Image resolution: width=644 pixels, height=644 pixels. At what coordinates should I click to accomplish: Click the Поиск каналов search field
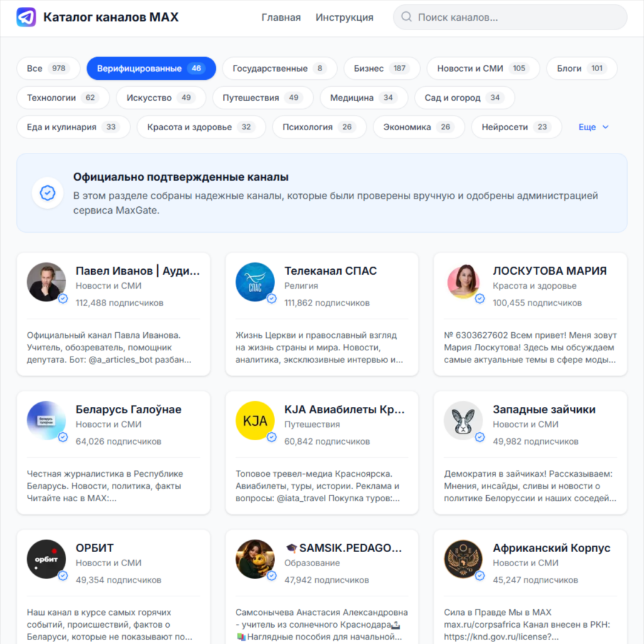[x=509, y=18]
